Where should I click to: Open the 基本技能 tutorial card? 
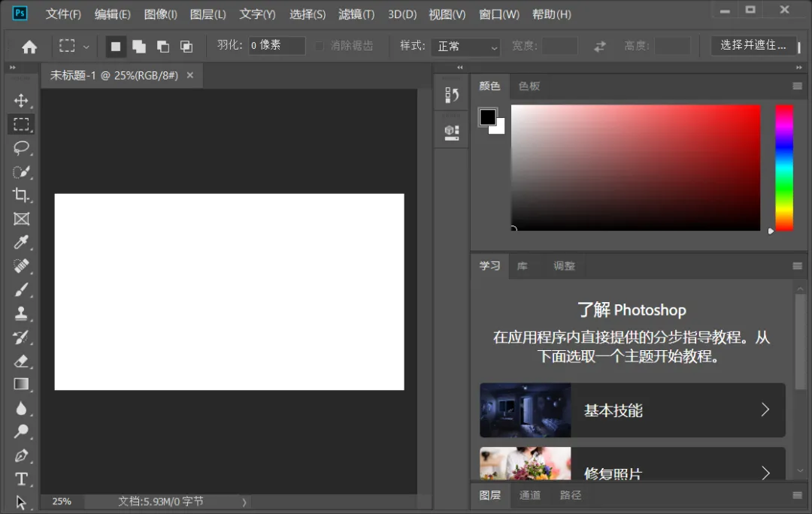coord(632,410)
